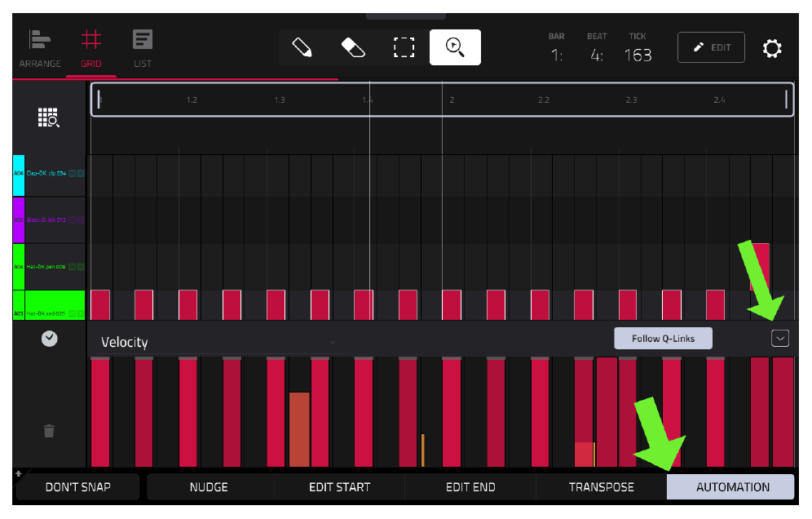Solo the Block-D A05 track
This screenshot has width=812, height=519.
pos(80,220)
